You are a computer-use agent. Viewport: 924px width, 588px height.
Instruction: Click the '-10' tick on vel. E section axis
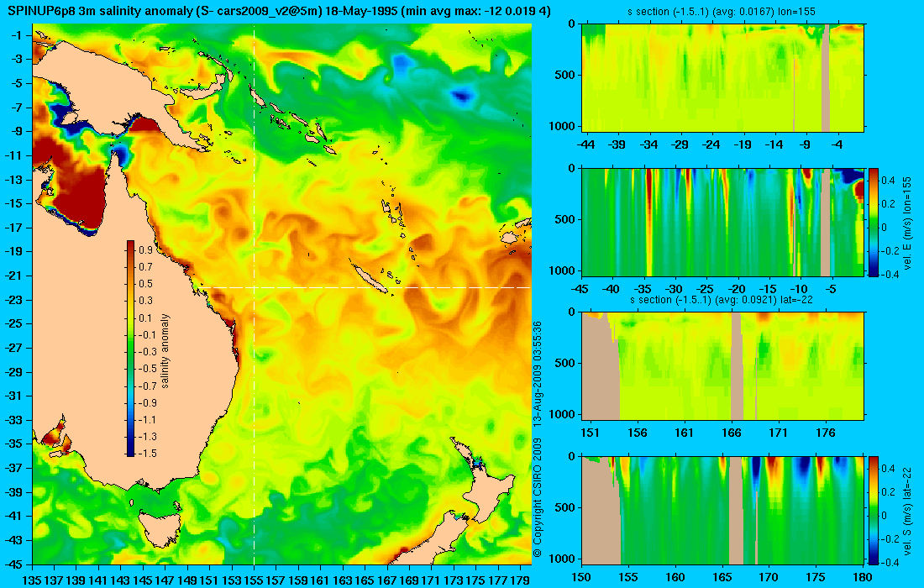point(799,289)
